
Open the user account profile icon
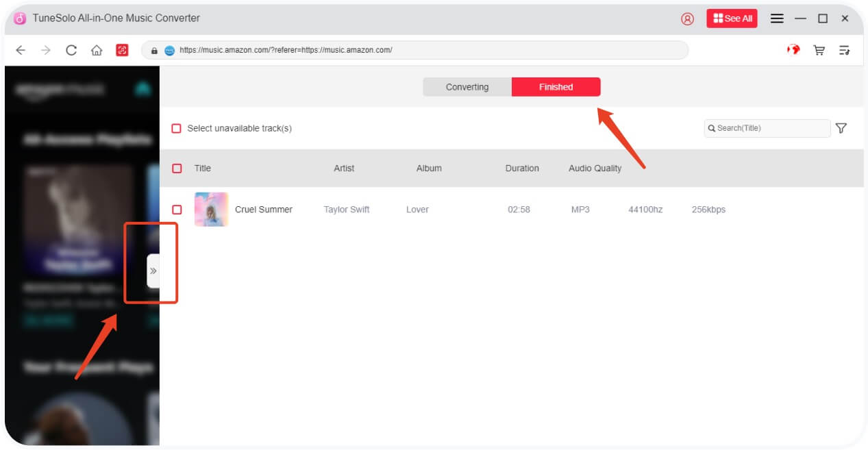tap(687, 18)
